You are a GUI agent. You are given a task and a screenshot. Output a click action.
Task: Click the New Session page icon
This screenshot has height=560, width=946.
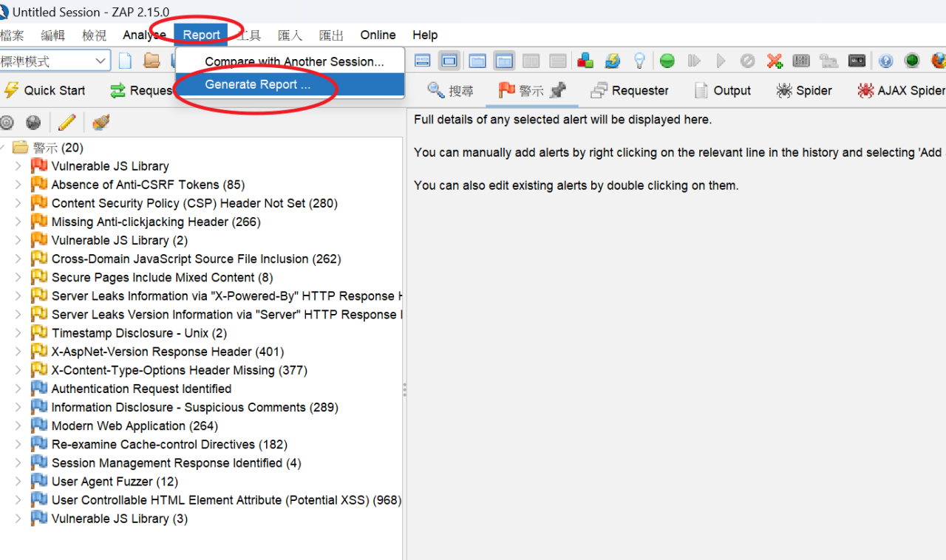[x=126, y=61]
